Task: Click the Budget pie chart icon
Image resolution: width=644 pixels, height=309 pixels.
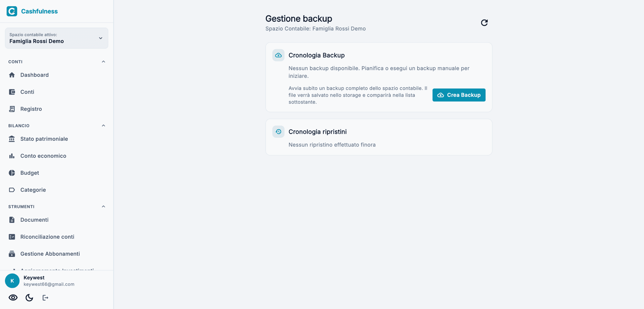Action: 12,173
